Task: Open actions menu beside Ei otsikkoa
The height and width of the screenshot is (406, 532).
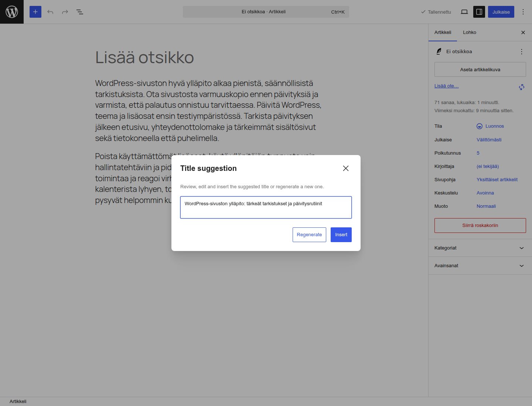Action: [522, 52]
